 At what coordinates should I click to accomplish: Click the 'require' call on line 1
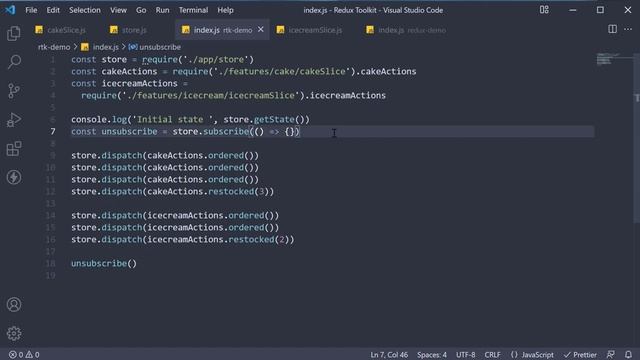(x=160, y=60)
